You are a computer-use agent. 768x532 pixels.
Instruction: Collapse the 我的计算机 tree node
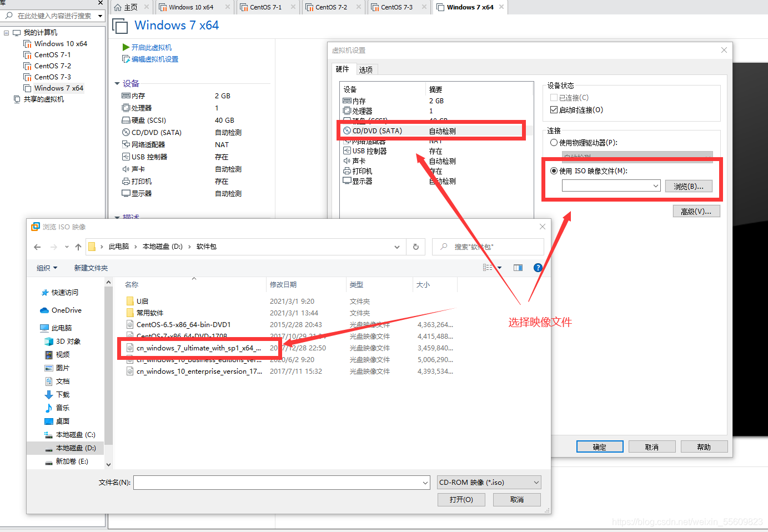pos(7,33)
